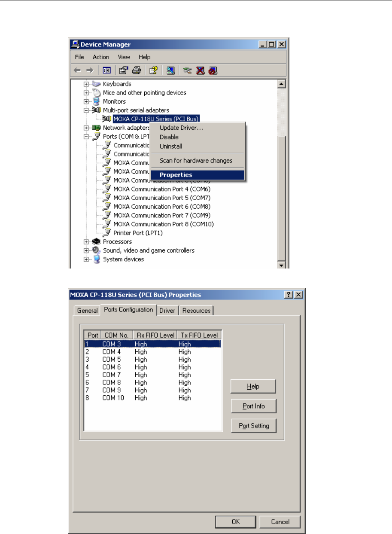Click the Device Manager scrollbar up arrow
This screenshot has height=534, width=392.
pyautogui.click(x=282, y=84)
